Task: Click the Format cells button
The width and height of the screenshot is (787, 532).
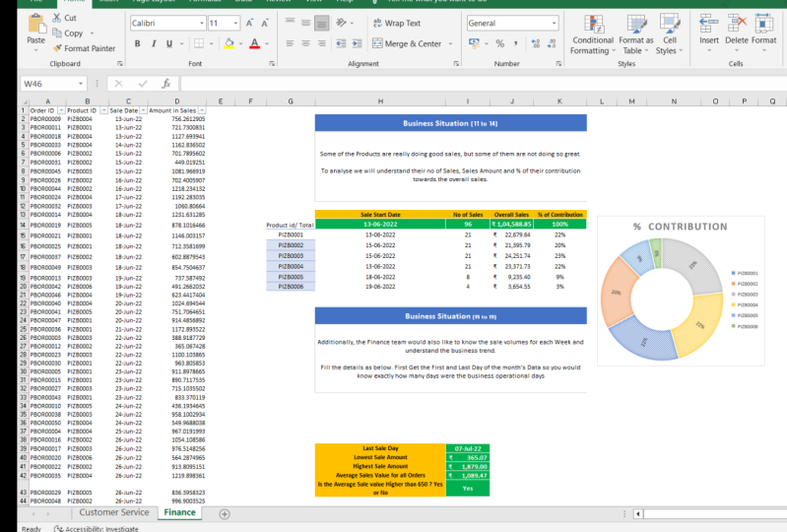Action: [764, 33]
